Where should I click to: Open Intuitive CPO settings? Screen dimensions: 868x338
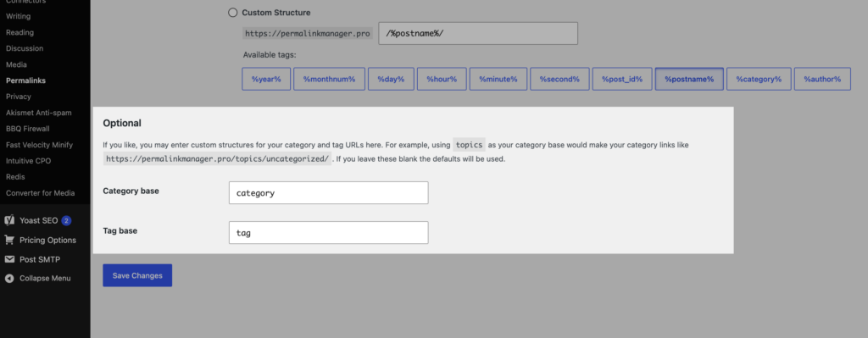[x=28, y=160]
